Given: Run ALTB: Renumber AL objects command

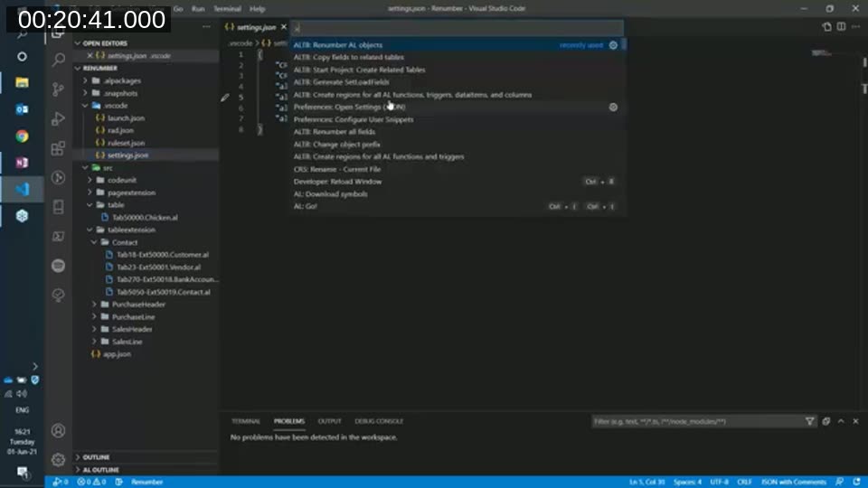Looking at the screenshot, I should click(x=455, y=45).
